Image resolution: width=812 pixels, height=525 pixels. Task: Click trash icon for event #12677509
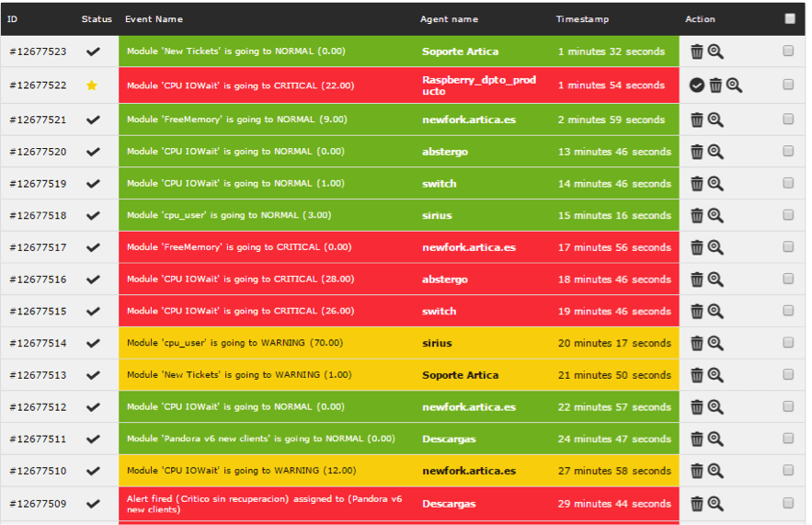[x=696, y=504]
